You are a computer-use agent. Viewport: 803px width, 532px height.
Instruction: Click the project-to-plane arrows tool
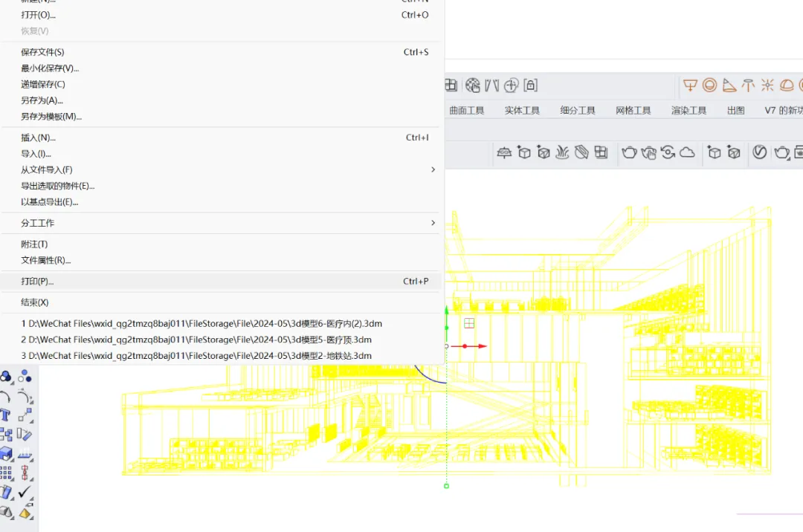tap(25, 453)
